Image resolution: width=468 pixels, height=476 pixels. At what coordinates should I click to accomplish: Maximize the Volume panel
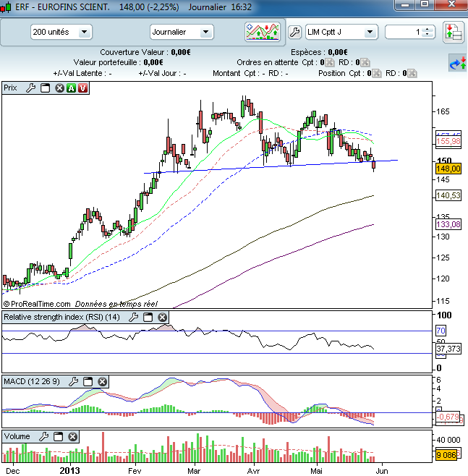point(59,436)
